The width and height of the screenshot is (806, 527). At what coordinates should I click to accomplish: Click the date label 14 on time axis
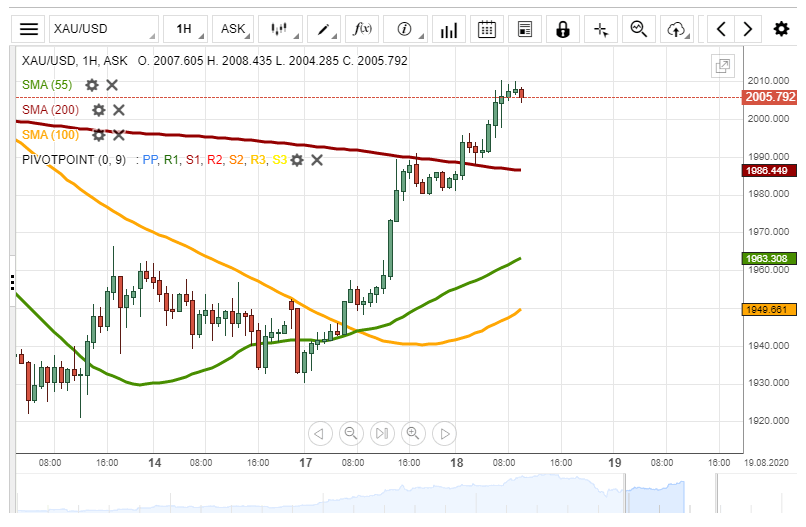tap(154, 463)
